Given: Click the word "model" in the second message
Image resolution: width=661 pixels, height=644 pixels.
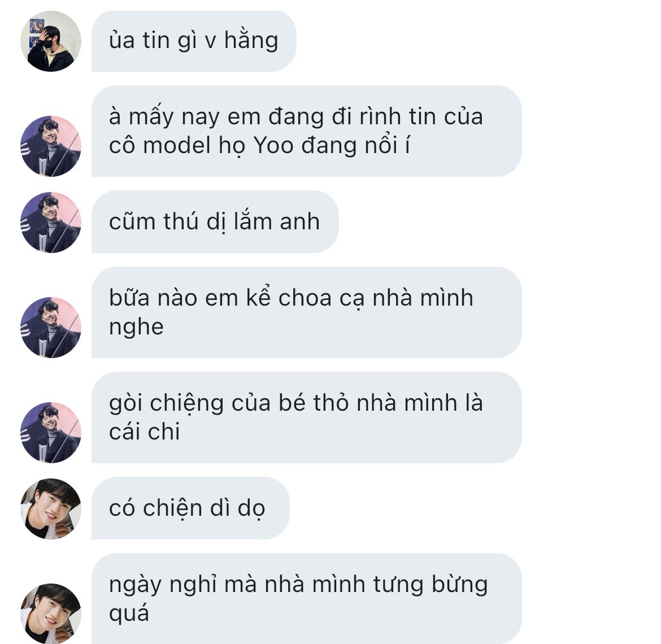Looking at the screenshot, I should [x=177, y=145].
